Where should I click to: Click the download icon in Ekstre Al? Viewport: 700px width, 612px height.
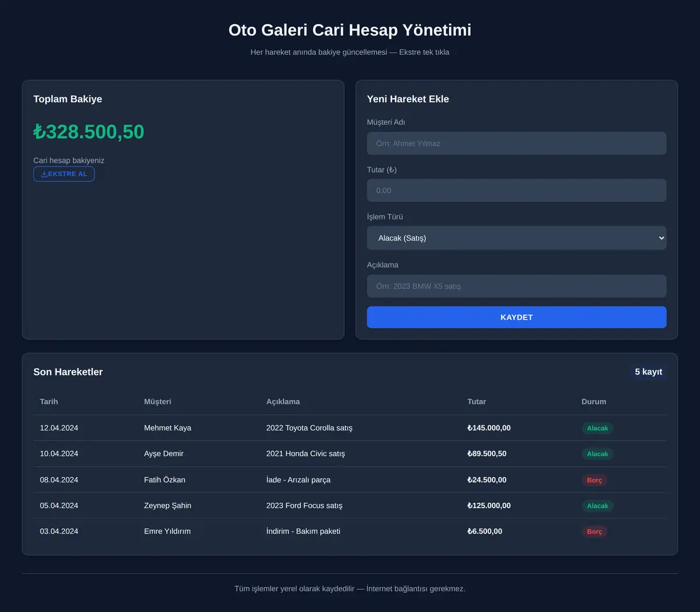(44, 174)
